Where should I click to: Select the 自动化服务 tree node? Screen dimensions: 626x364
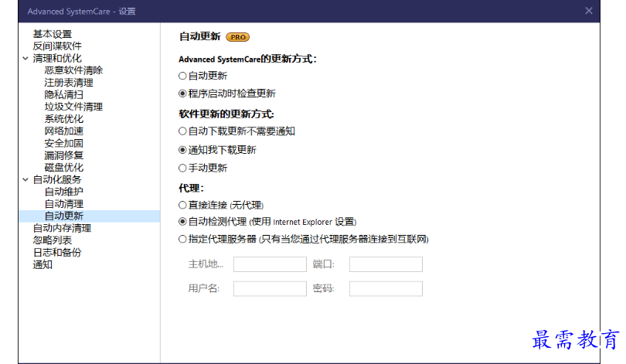coord(57,179)
